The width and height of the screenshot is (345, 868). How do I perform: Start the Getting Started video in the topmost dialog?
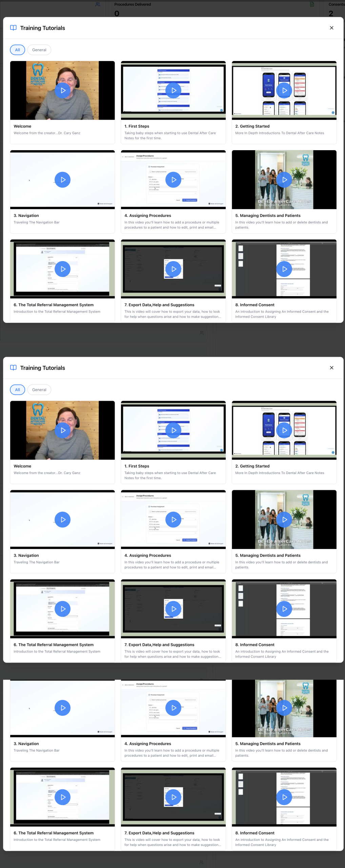tap(284, 91)
